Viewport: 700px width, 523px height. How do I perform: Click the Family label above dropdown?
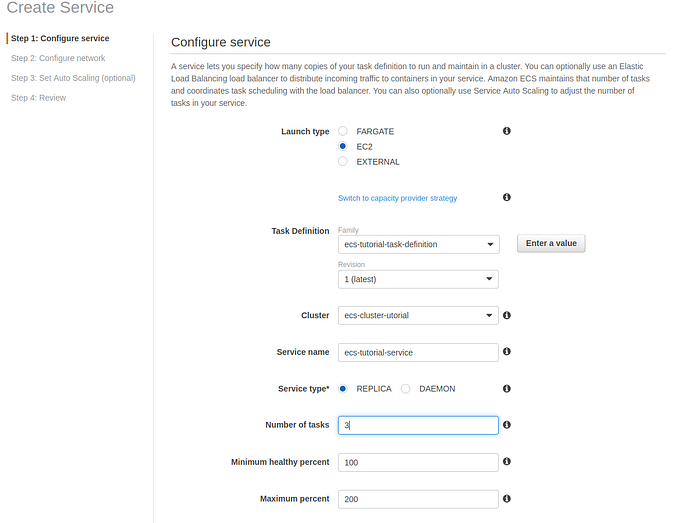pos(348,230)
